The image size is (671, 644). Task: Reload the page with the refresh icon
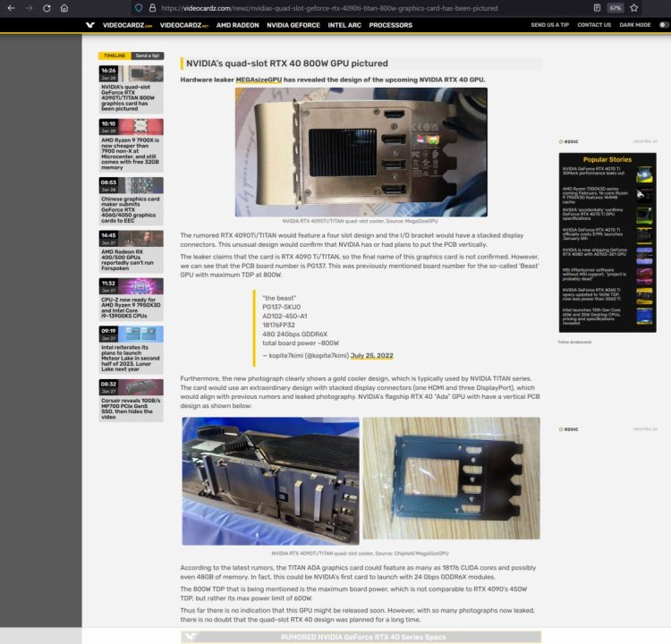47,8
